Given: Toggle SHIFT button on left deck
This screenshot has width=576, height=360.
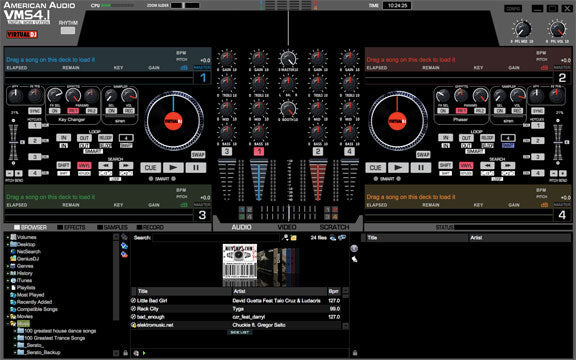Looking at the screenshot, I should click(x=64, y=166).
